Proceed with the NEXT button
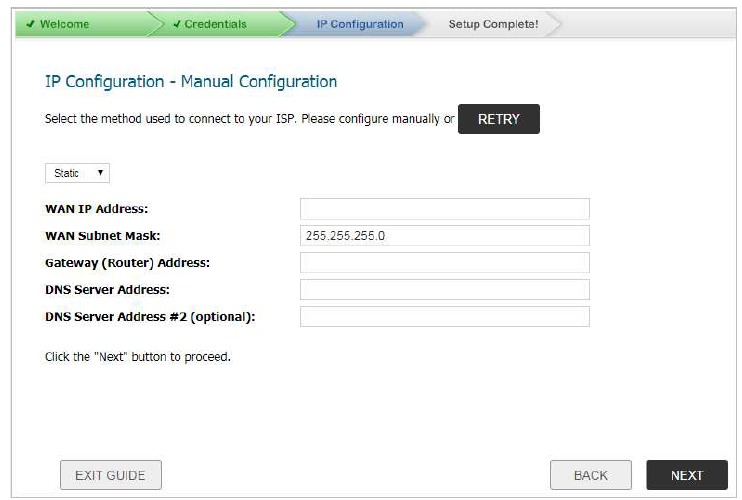 [x=686, y=475]
